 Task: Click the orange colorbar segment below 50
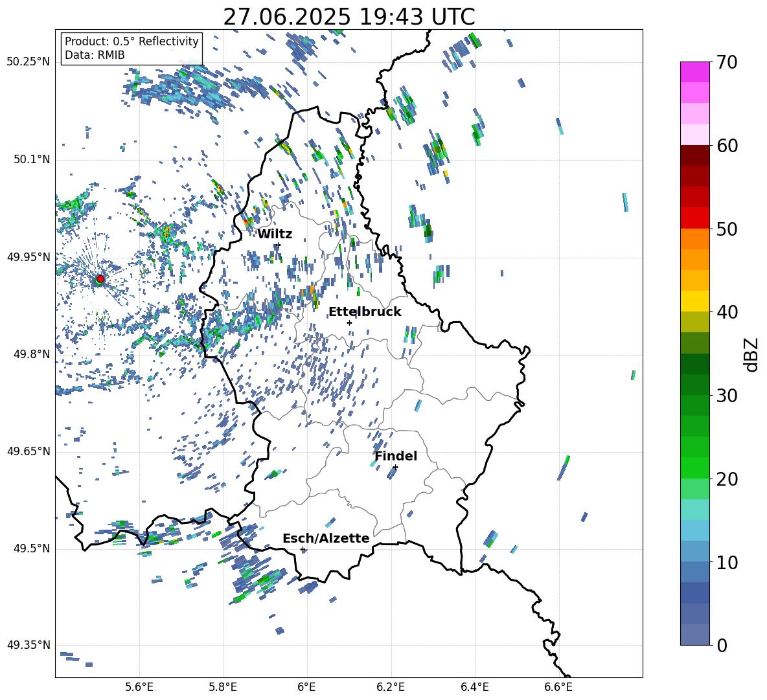pos(694,239)
